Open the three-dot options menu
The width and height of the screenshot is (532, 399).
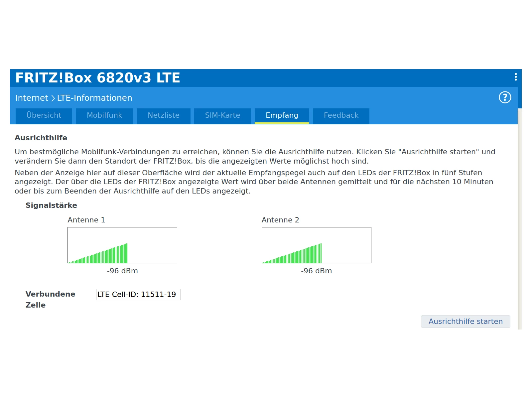tap(516, 77)
